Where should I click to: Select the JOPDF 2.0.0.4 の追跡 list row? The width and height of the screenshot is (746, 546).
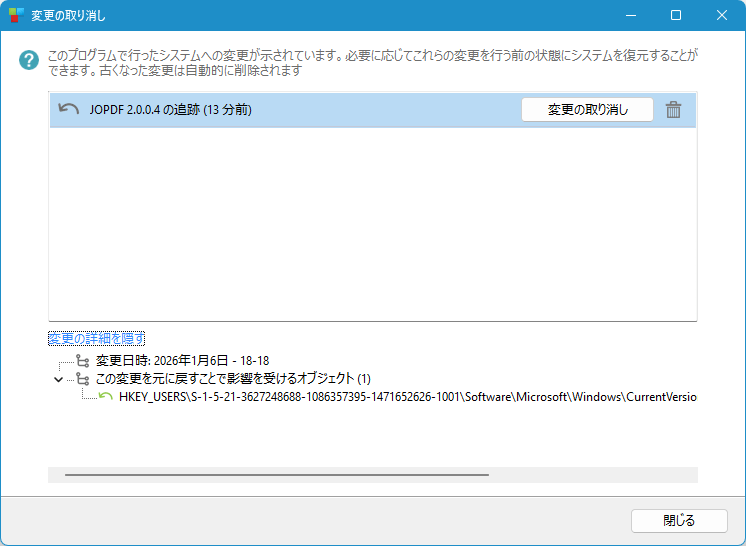280,110
